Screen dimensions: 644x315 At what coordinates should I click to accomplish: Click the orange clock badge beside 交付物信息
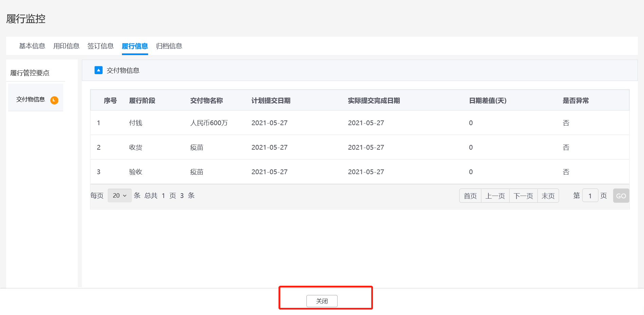(x=54, y=100)
